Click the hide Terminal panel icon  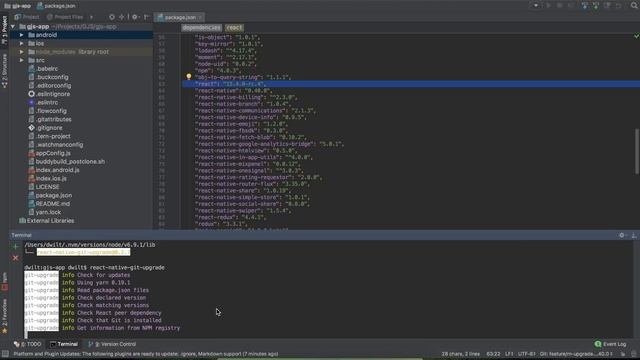point(634,235)
